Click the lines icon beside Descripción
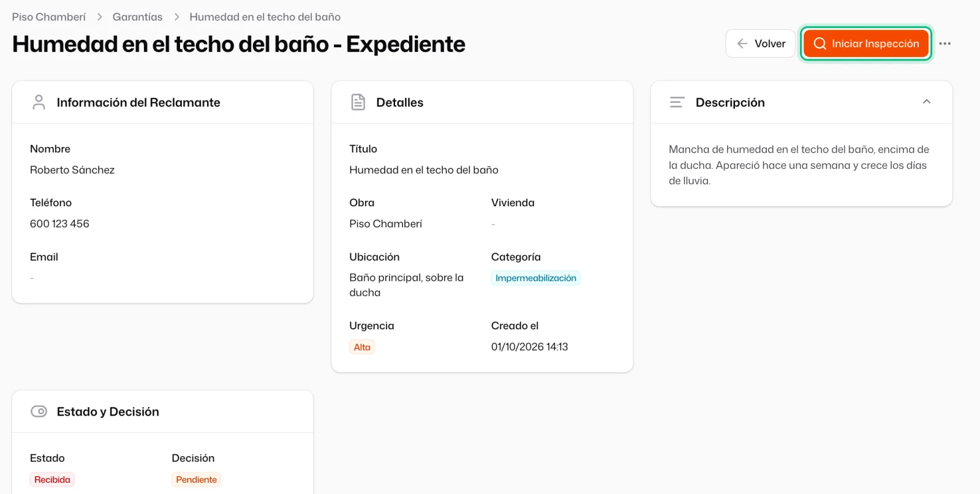Viewport: 980px width, 494px height. point(677,102)
